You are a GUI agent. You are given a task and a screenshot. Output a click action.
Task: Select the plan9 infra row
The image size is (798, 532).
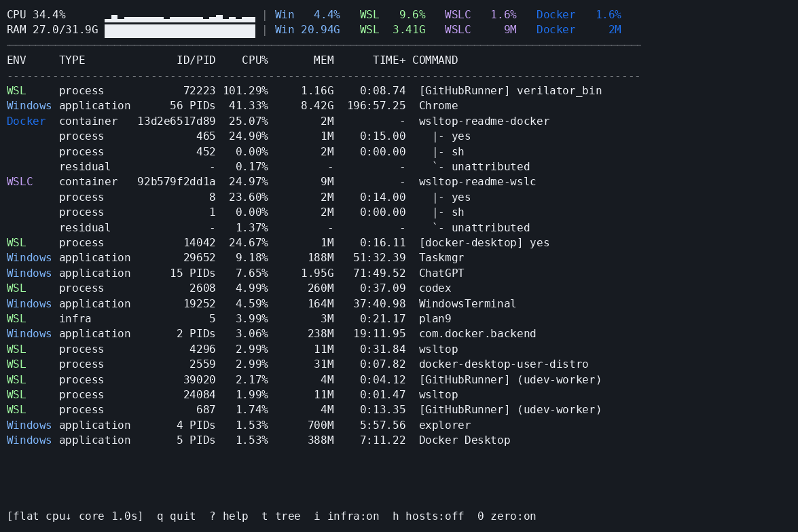pyautogui.click(x=229, y=318)
